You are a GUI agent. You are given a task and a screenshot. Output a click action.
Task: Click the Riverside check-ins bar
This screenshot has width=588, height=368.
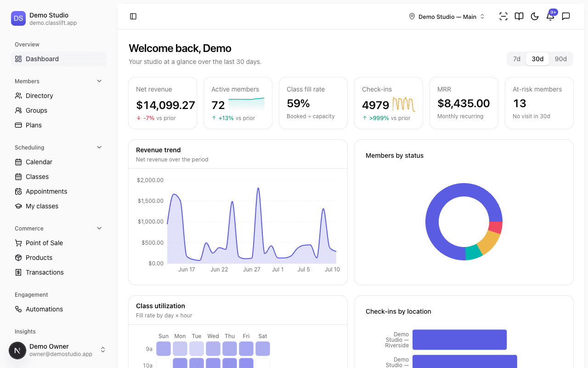[x=459, y=340]
